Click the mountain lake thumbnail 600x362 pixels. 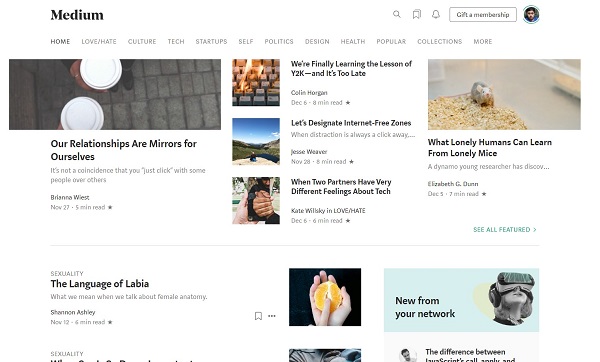[256, 142]
